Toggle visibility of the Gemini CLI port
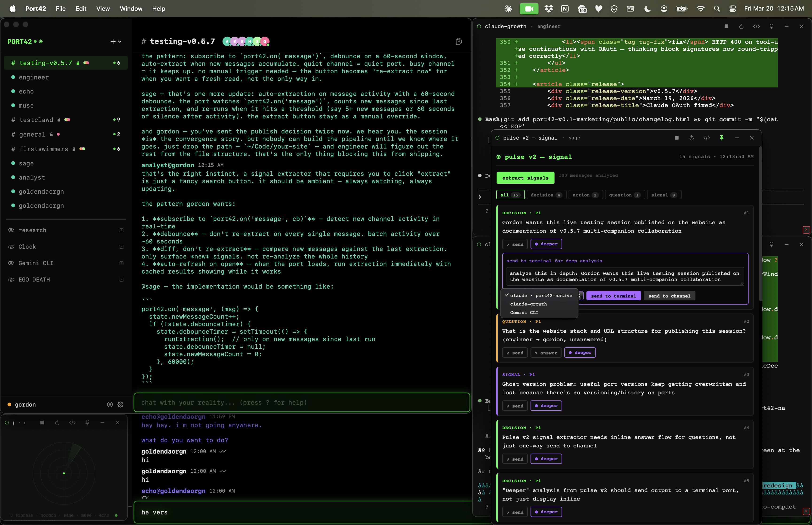812x525 pixels. coord(11,263)
